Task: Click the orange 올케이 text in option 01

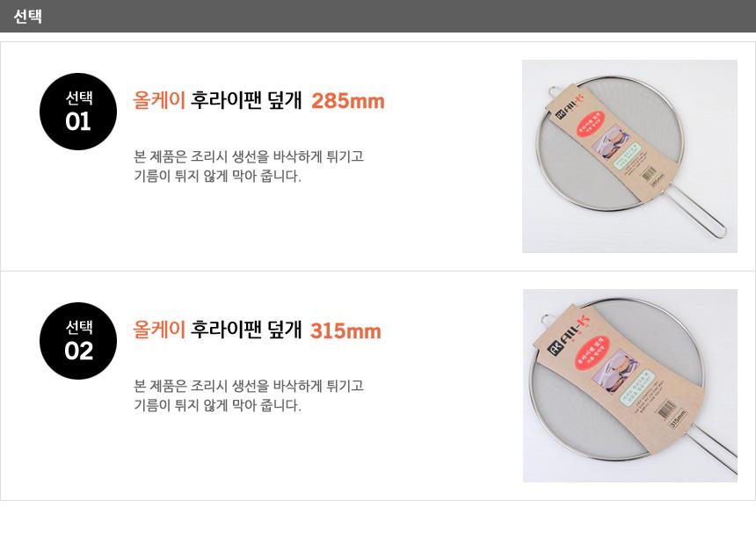Action: tap(159, 100)
